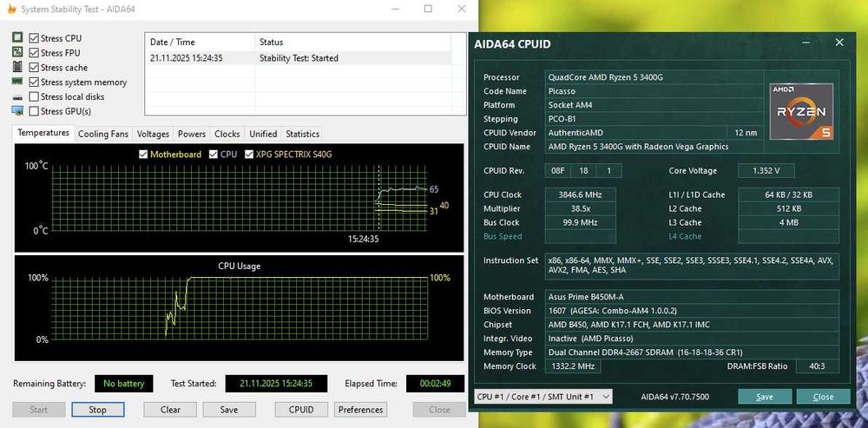
Task: Click the 21.11.2025 15:24:35 log entry
Action: point(186,58)
